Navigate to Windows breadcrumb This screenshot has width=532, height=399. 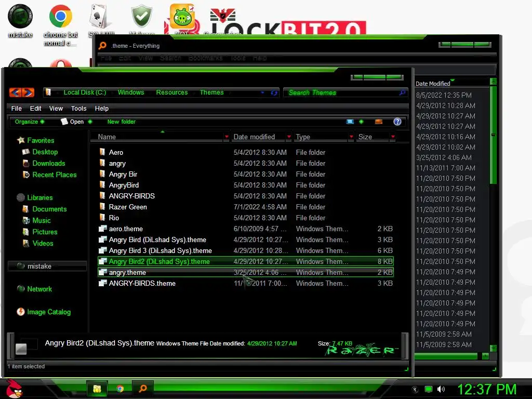[131, 92]
